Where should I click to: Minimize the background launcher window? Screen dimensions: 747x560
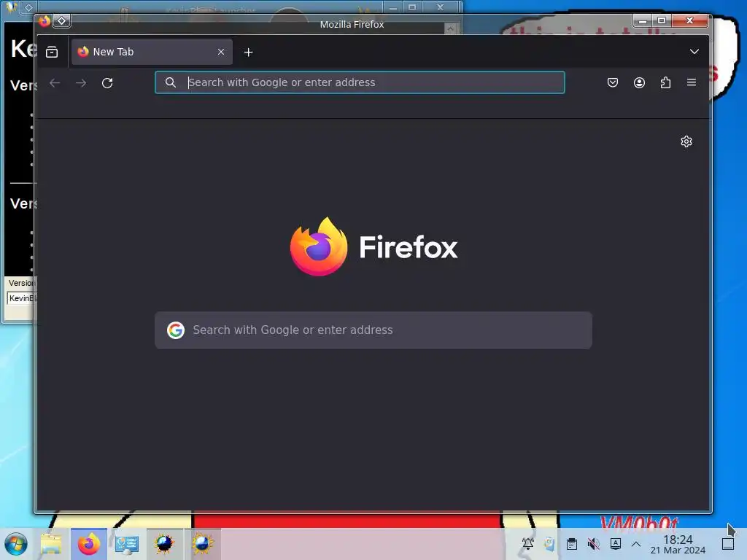coord(392,7)
